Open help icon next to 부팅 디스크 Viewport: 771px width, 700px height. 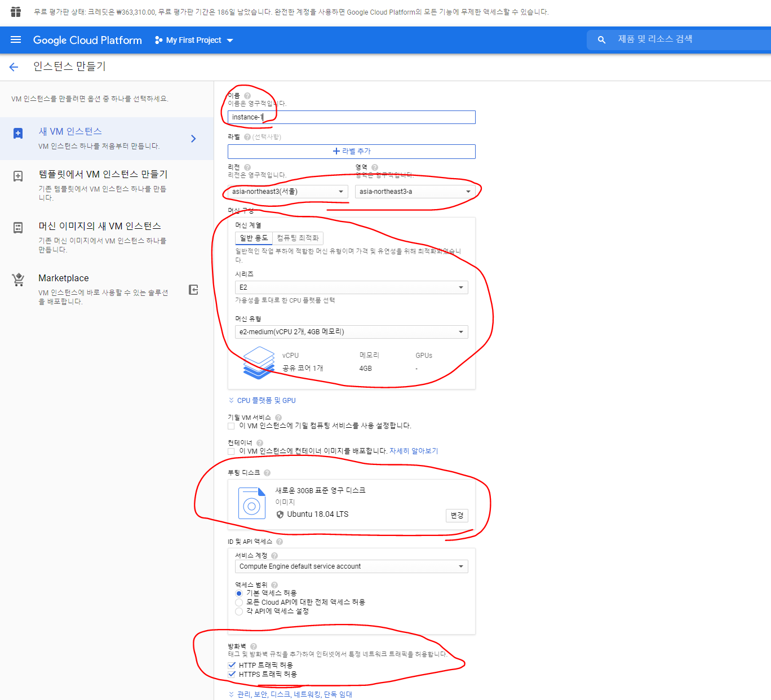[x=267, y=473]
